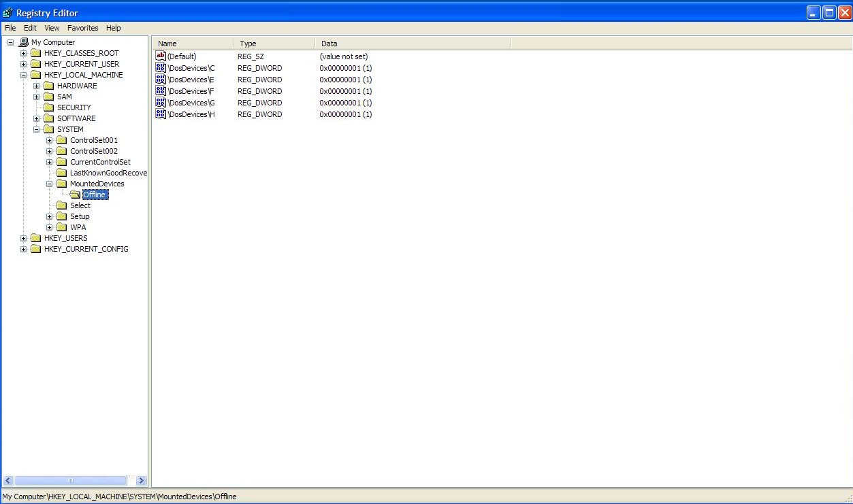Click the open Offline folder icon
The width and height of the screenshot is (853, 504).
tap(75, 195)
